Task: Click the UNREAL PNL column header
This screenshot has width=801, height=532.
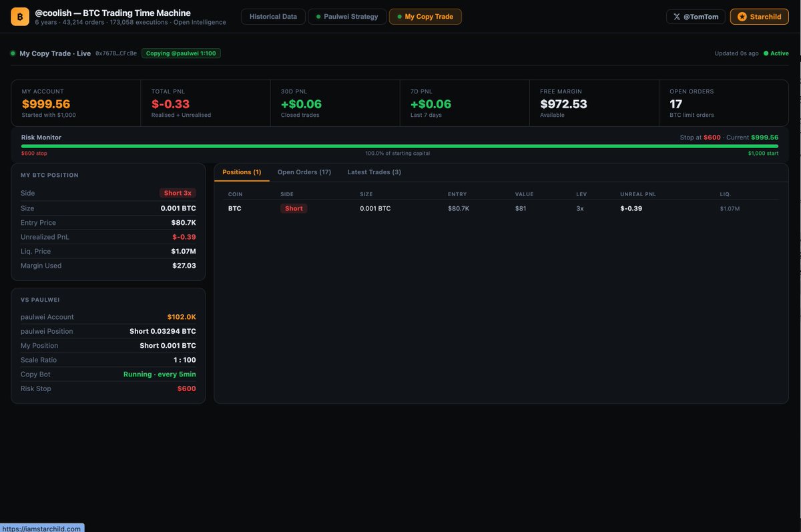Action: click(637, 194)
